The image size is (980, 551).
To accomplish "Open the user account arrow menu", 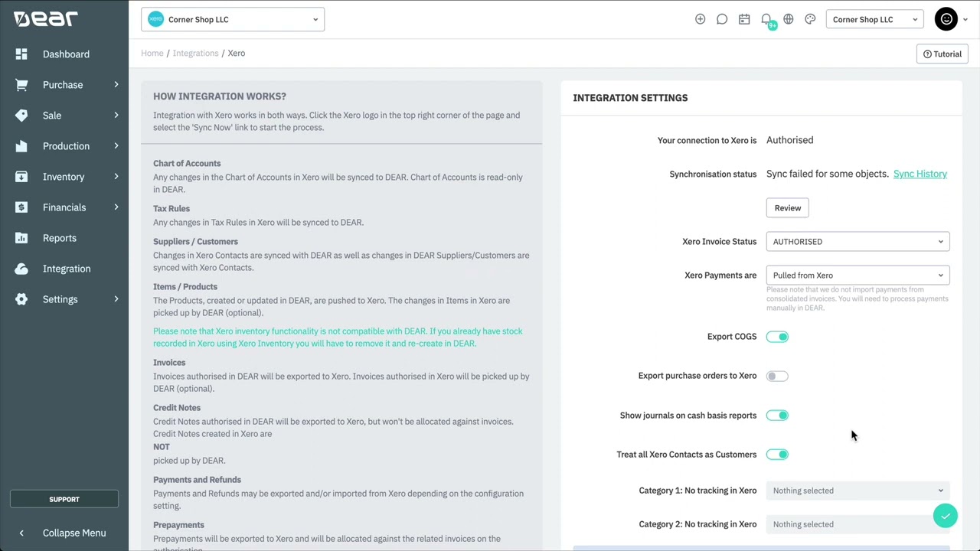I will click(x=965, y=20).
